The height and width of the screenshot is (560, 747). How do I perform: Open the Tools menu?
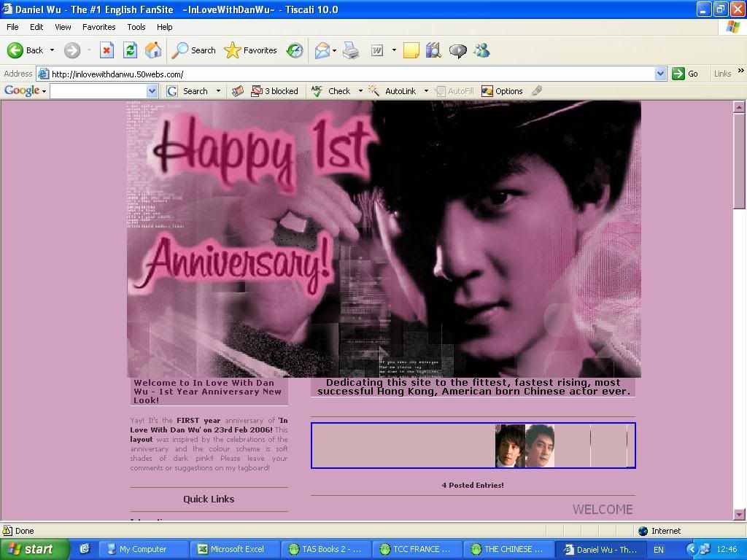136,27
